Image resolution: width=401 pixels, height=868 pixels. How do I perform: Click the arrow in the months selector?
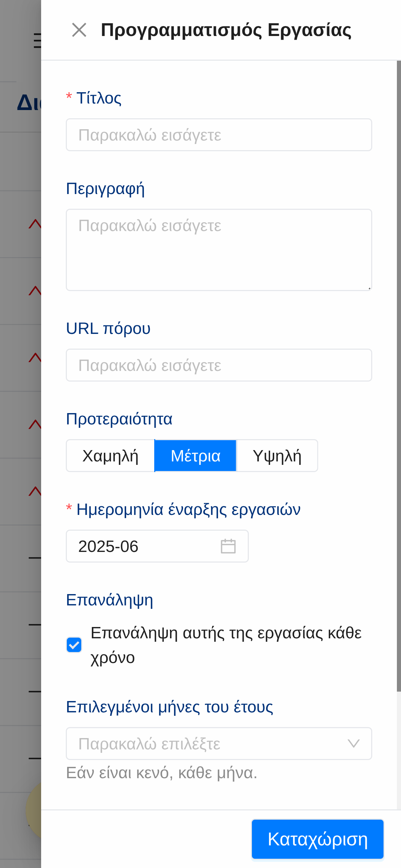[353, 743]
